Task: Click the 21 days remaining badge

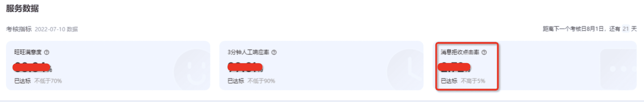Action: 626,29
